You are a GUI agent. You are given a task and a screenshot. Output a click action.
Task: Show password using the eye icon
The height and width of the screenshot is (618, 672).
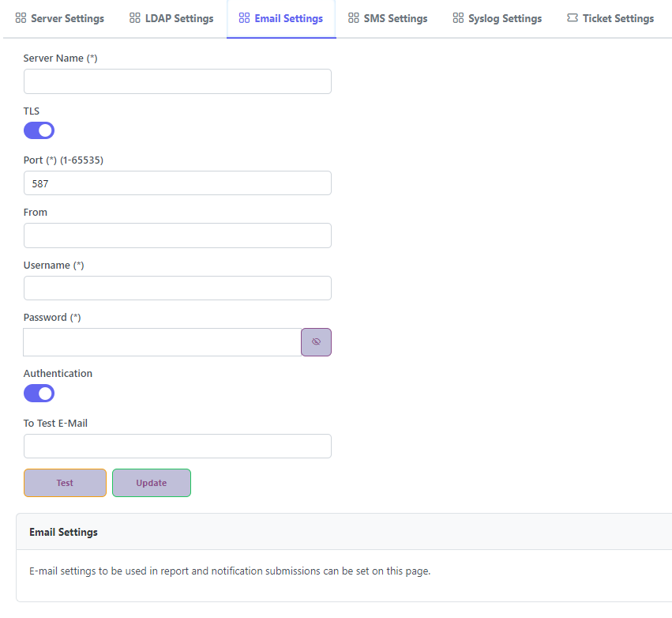click(316, 342)
